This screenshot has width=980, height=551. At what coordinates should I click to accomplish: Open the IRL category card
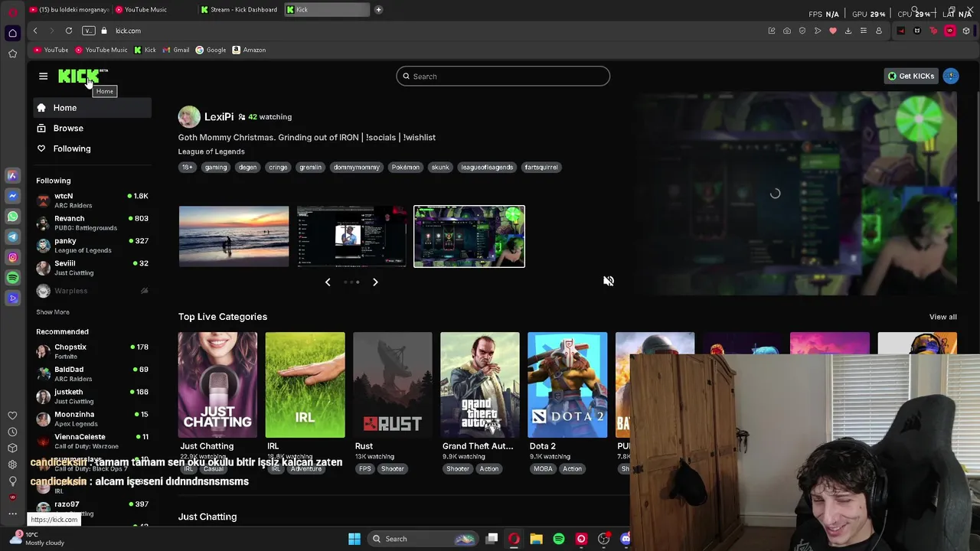(305, 385)
